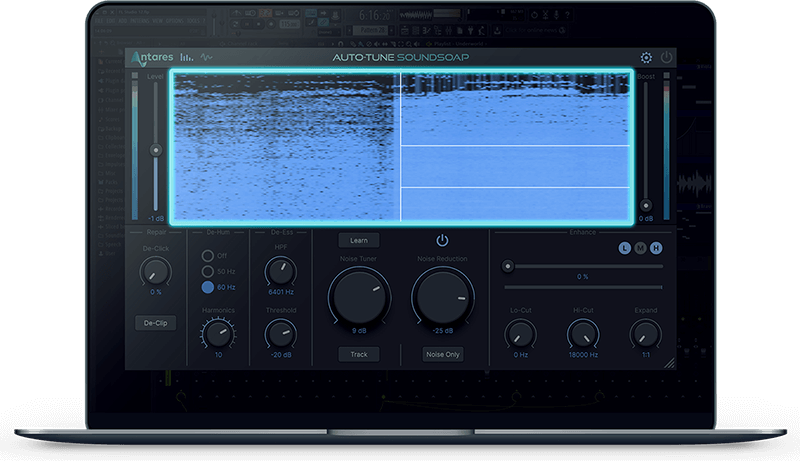Click the waveform view icon in header
Image resolution: width=800 pixels, height=461 pixels.
point(206,57)
